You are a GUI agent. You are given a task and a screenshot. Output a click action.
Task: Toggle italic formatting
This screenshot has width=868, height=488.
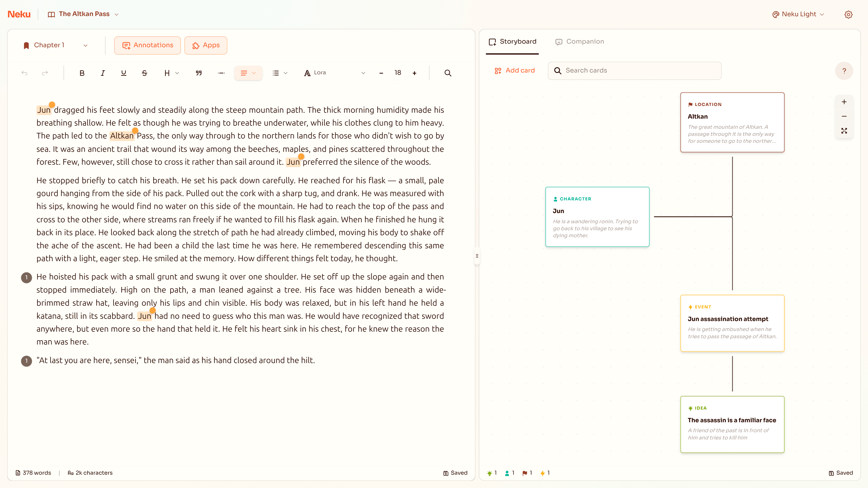[x=103, y=73]
